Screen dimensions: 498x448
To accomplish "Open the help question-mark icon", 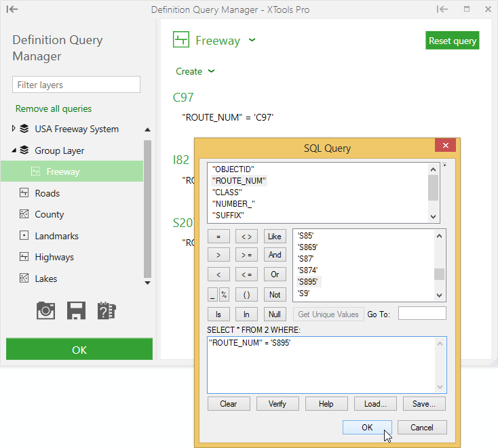I will click(107, 310).
